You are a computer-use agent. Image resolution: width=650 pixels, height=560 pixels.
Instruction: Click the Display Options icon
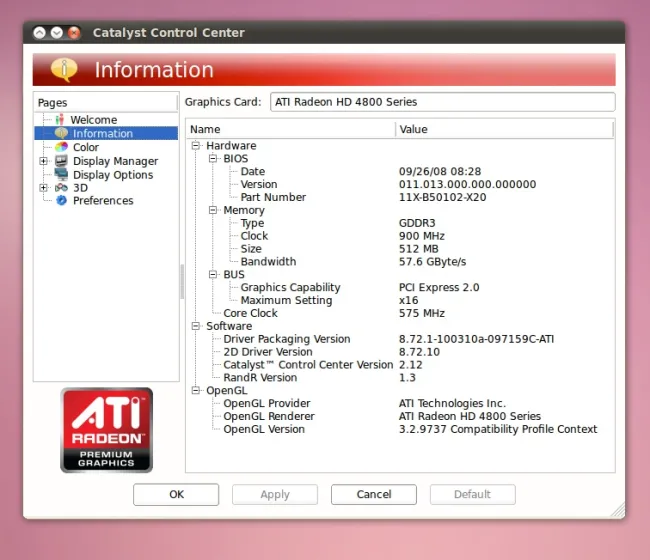tap(61, 174)
